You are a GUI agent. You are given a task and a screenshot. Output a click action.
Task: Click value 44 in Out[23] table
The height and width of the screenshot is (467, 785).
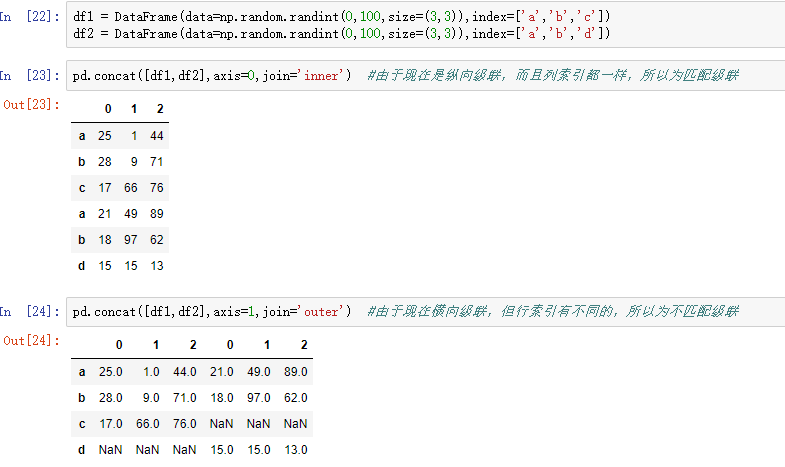coord(157,136)
